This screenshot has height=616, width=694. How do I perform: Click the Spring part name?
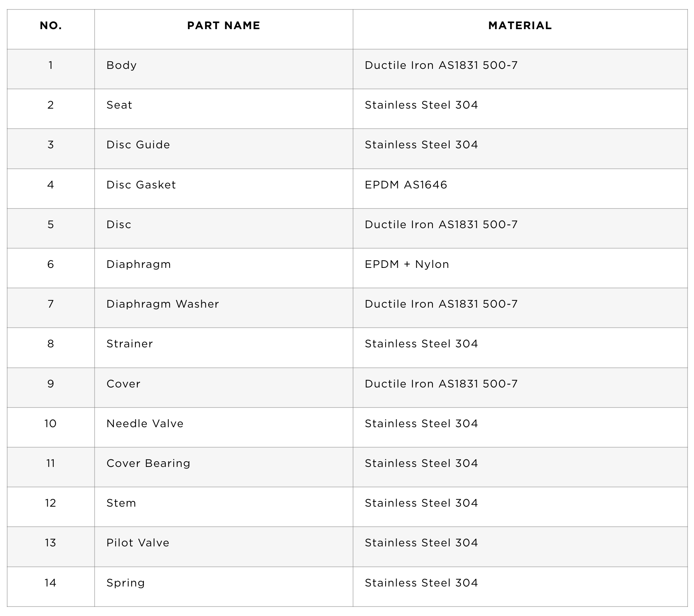126,583
